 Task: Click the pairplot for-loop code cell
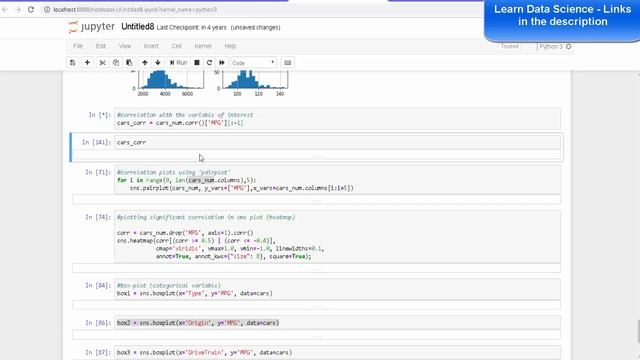pyautogui.click(x=338, y=180)
